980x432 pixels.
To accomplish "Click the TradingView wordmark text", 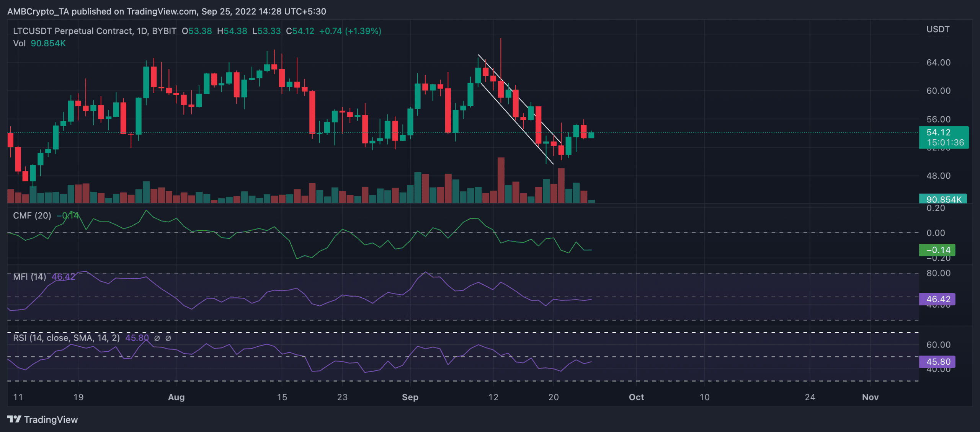I will point(51,419).
